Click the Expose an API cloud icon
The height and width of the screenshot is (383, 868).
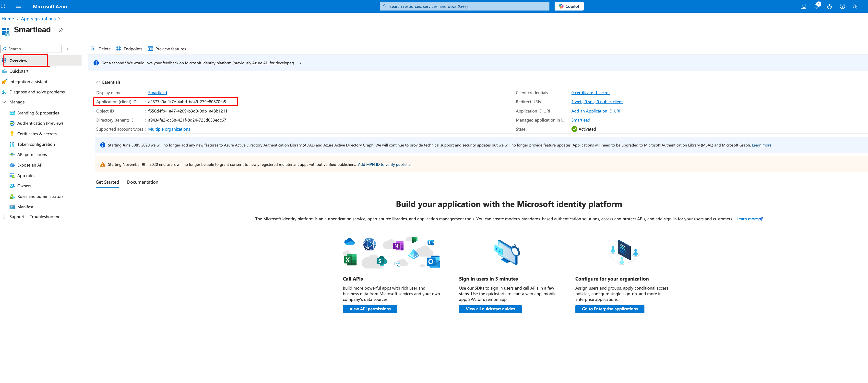12,165
